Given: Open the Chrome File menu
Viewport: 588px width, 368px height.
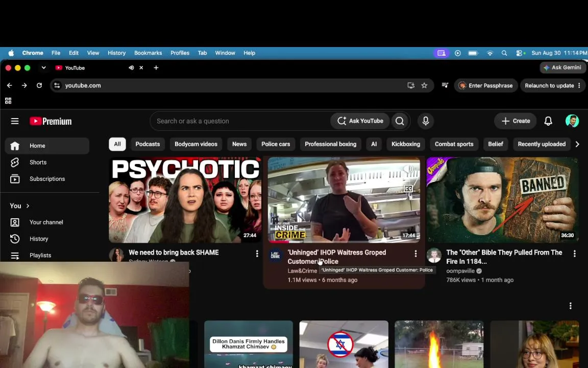Looking at the screenshot, I should (x=56, y=53).
